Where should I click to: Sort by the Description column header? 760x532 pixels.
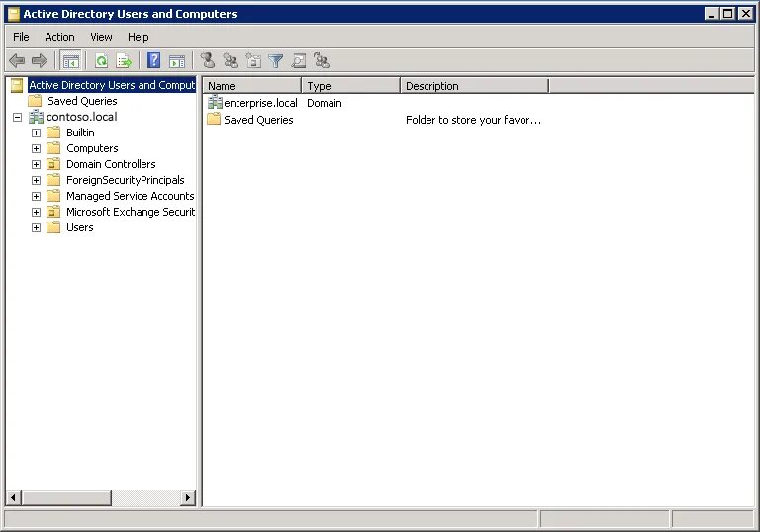[x=475, y=86]
